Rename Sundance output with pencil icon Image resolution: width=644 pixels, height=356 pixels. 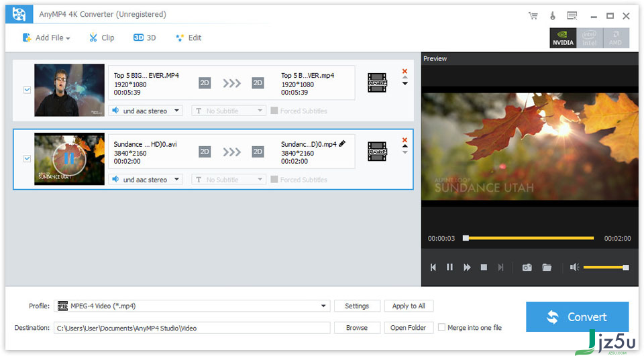[x=342, y=143]
